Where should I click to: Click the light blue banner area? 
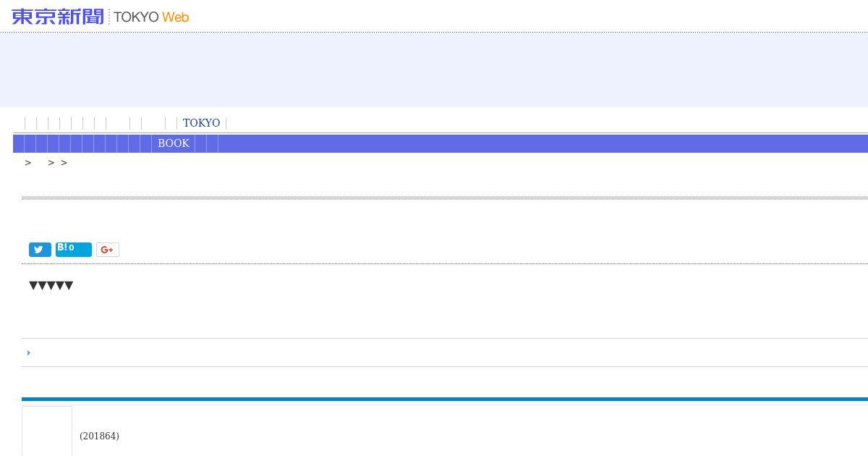[434, 69]
